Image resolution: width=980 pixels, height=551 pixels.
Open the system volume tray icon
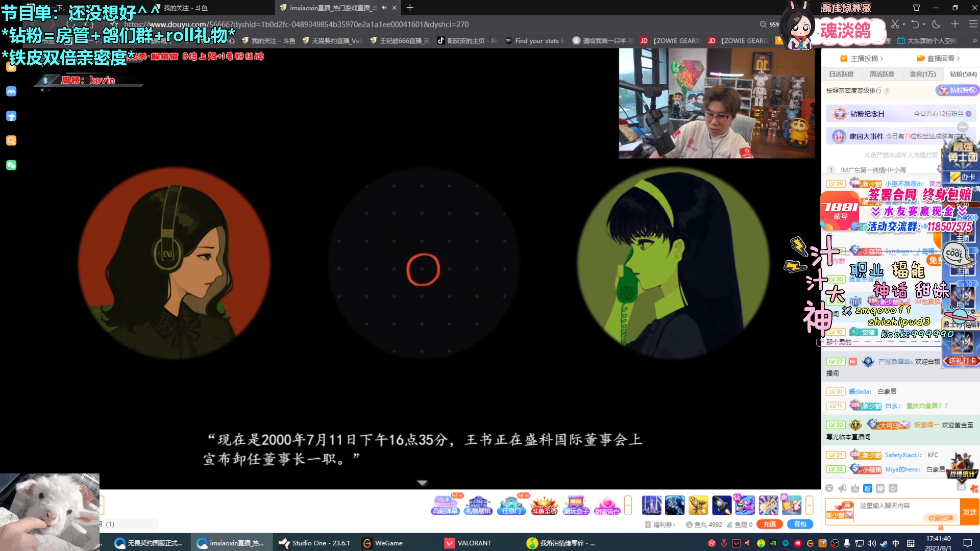[x=871, y=543]
